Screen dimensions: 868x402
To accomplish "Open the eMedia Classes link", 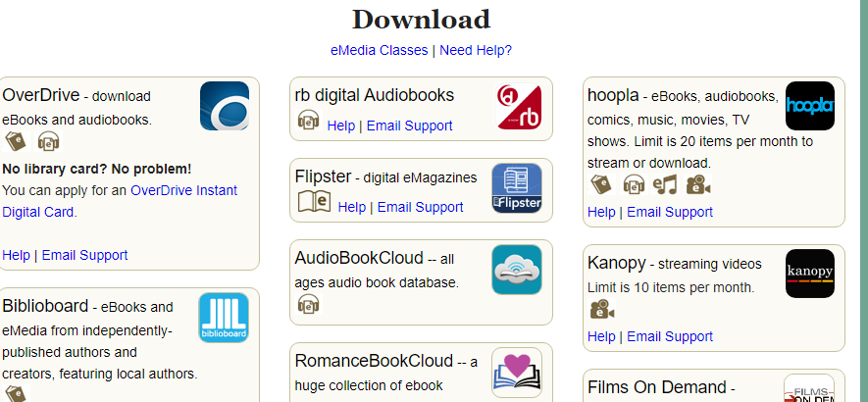I will tap(379, 50).
